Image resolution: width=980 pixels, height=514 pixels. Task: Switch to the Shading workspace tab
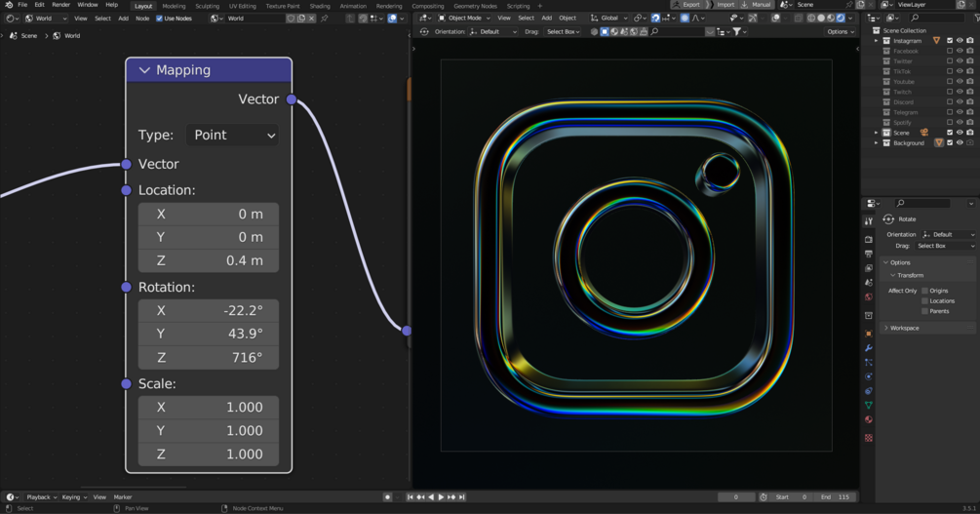click(320, 6)
